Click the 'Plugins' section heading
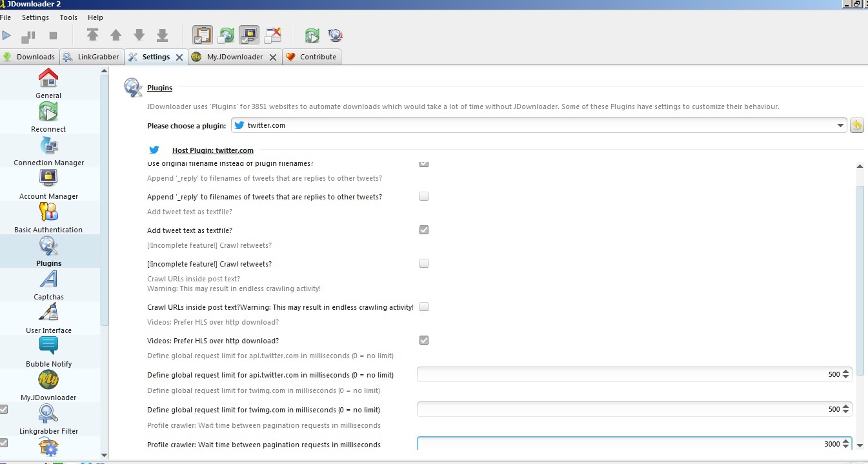 click(x=159, y=88)
